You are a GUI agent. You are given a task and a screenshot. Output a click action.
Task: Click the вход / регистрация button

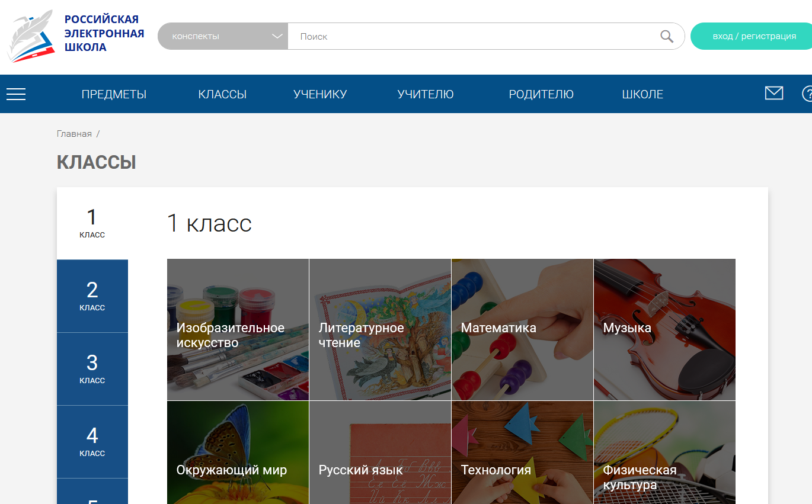[x=752, y=36]
